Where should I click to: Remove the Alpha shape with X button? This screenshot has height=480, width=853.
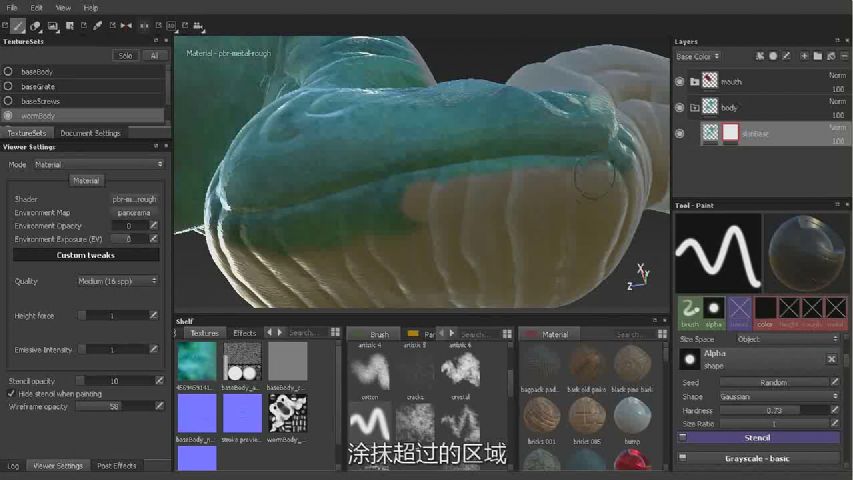[x=831, y=359]
